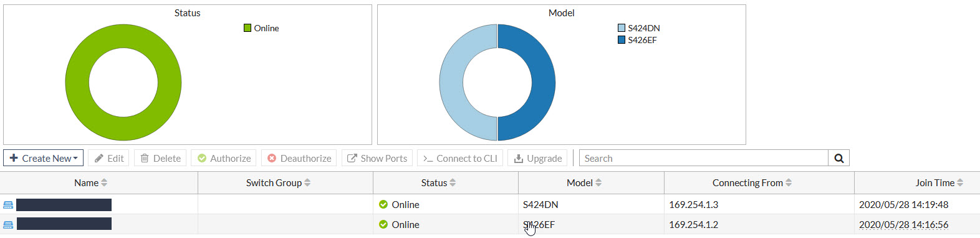Click join time 2020/05/28 14:19:48
This screenshot has width=980, height=238.
(x=903, y=204)
